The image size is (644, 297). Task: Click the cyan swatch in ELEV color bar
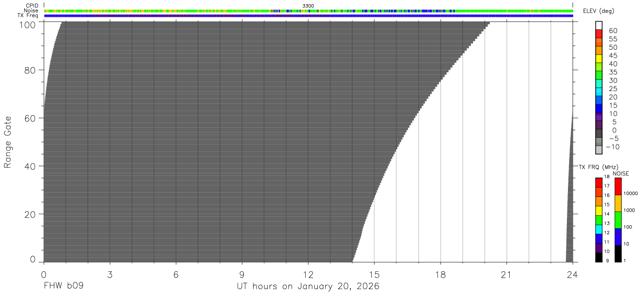(x=599, y=91)
